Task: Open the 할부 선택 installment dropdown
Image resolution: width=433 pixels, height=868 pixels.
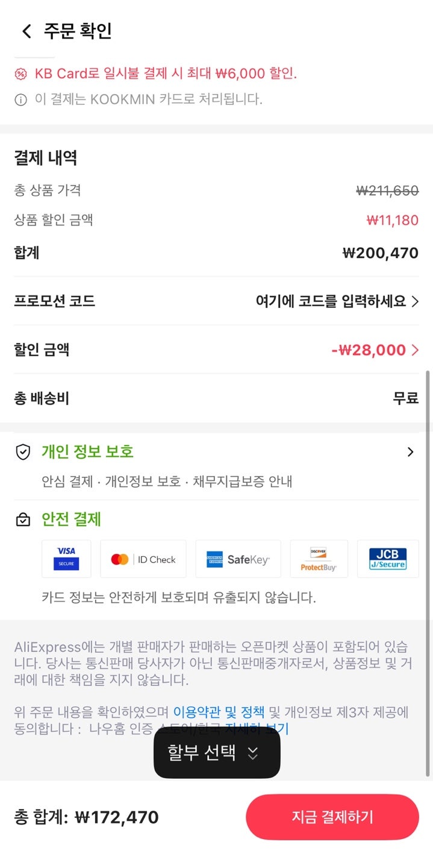Action: 217,753
